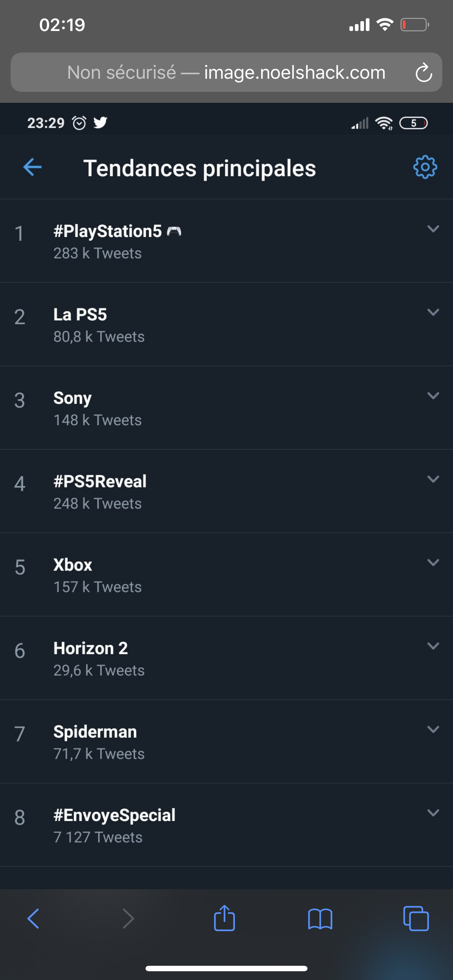This screenshot has width=453, height=980.
Task: Tap the Safari address bar
Action: coord(226,73)
